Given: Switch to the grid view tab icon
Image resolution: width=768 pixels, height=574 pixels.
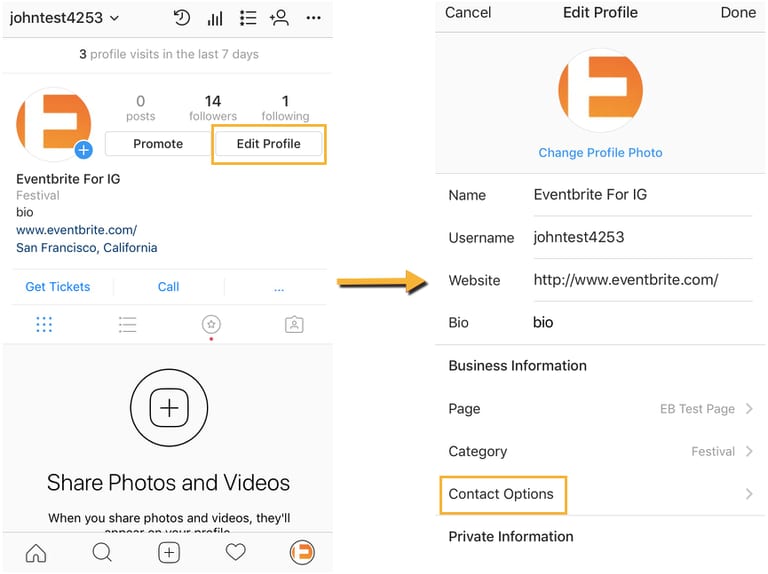Looking at the screenshot, I should (44, 324).
